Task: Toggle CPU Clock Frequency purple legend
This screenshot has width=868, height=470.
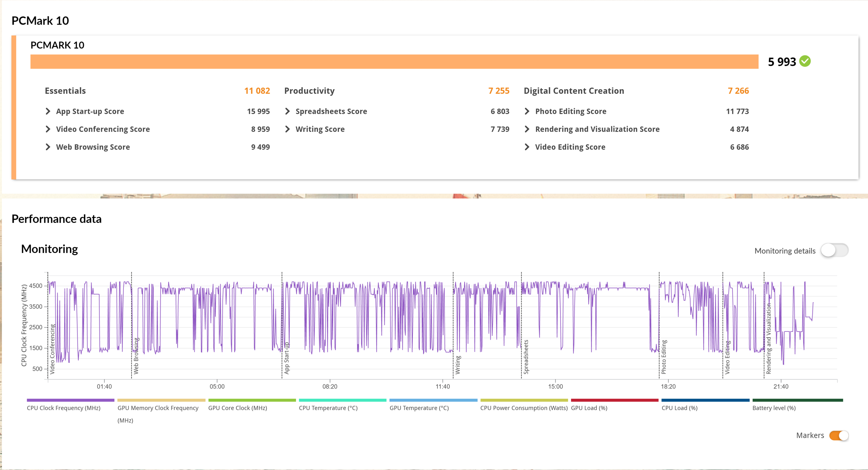Action: coord(70,400)
